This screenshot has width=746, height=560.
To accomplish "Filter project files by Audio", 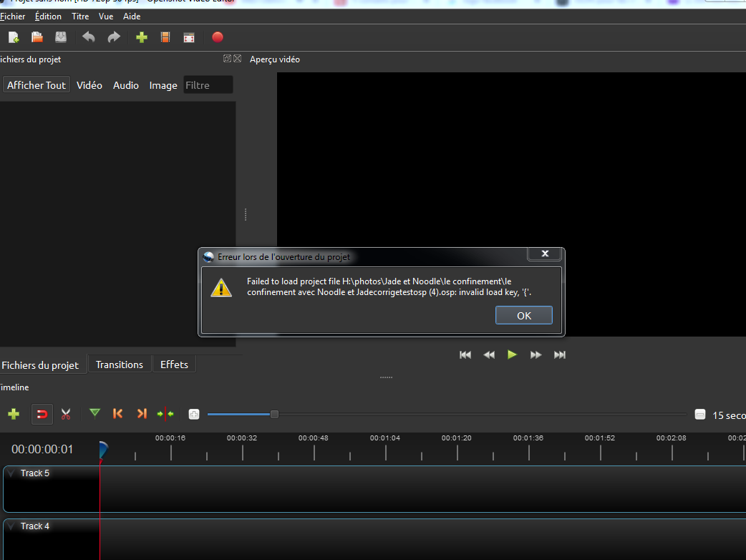I will 125,85.
